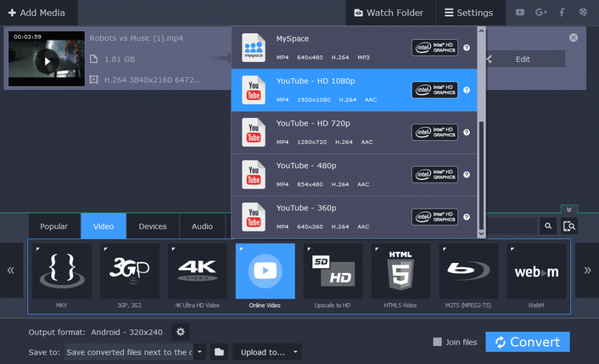
Task: Choose YouTube - HD 1080p preset
Action: click(354, 90)
